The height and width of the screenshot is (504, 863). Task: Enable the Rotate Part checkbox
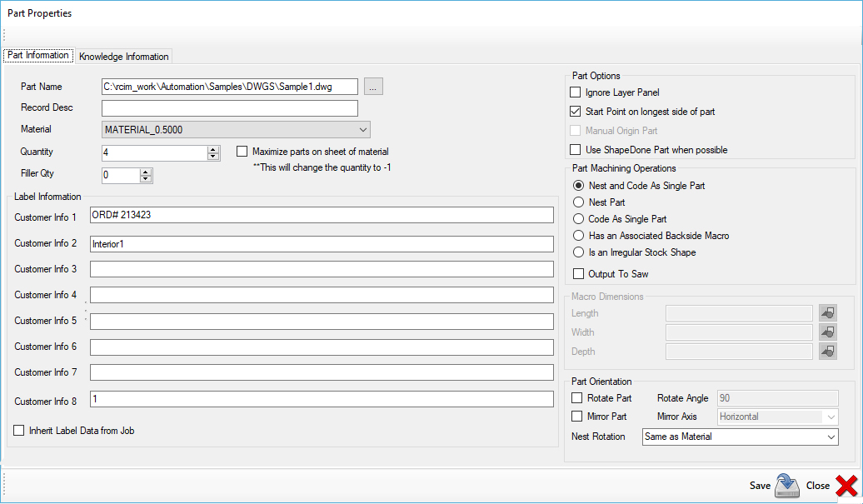pyautogui.click(x=576, y=398)
